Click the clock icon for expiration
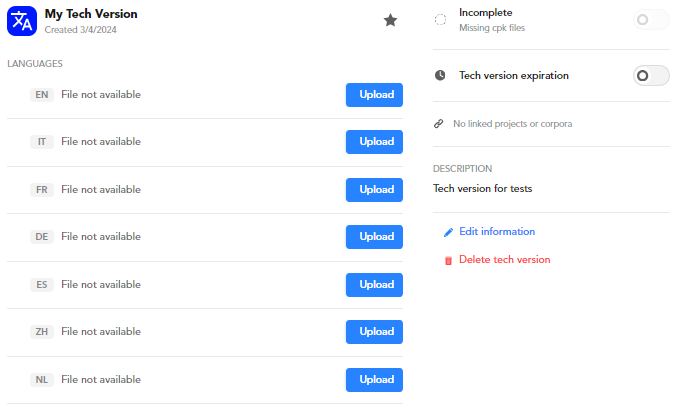685x409 pixels. [x=440, y=75]
